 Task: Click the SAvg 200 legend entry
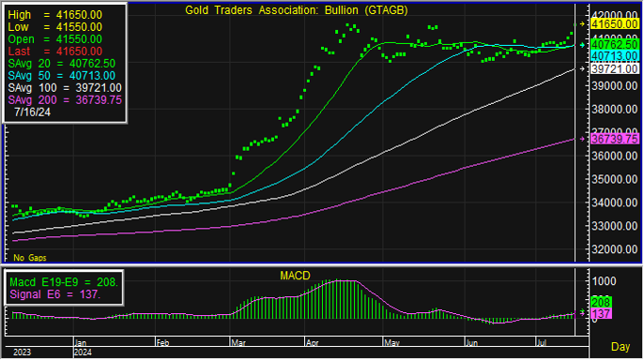tap(65, 100)
